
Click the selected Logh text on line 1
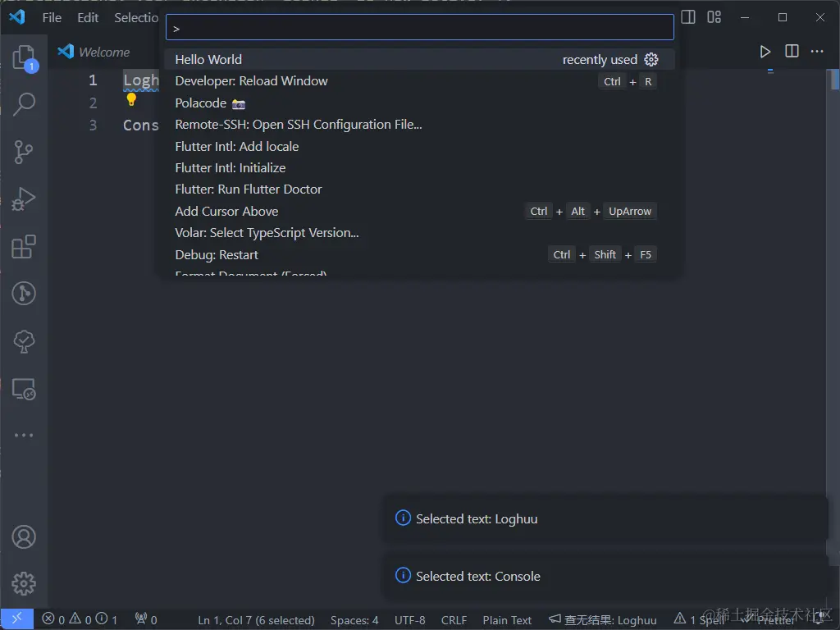(141, 80)
